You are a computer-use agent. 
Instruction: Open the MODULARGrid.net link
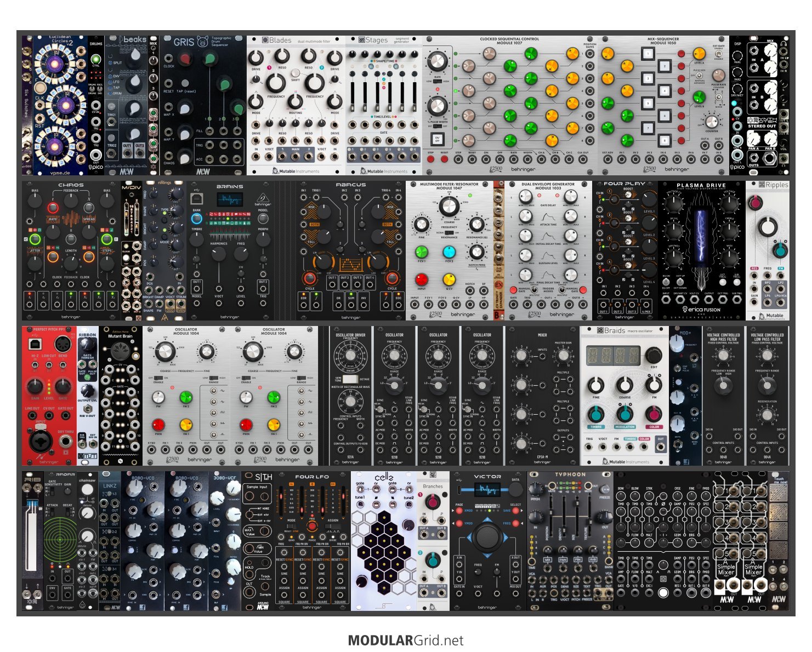406,640
